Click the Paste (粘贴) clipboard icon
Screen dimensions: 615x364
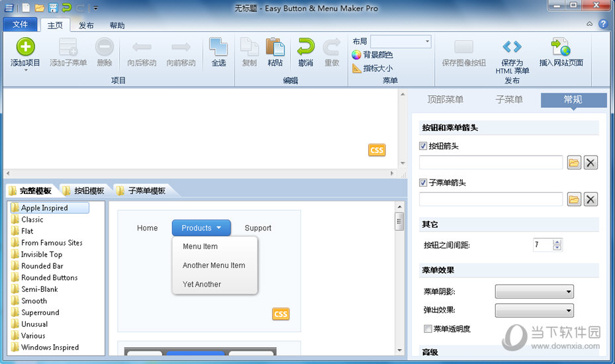click(275, 47)
